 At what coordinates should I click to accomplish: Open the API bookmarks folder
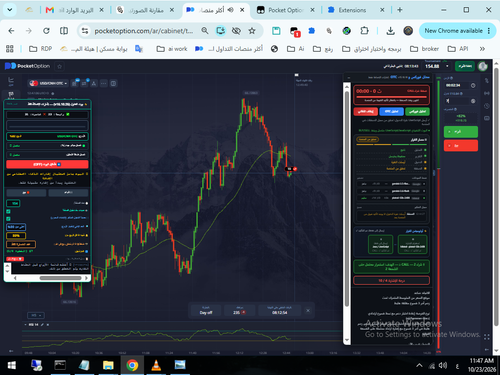458,49
